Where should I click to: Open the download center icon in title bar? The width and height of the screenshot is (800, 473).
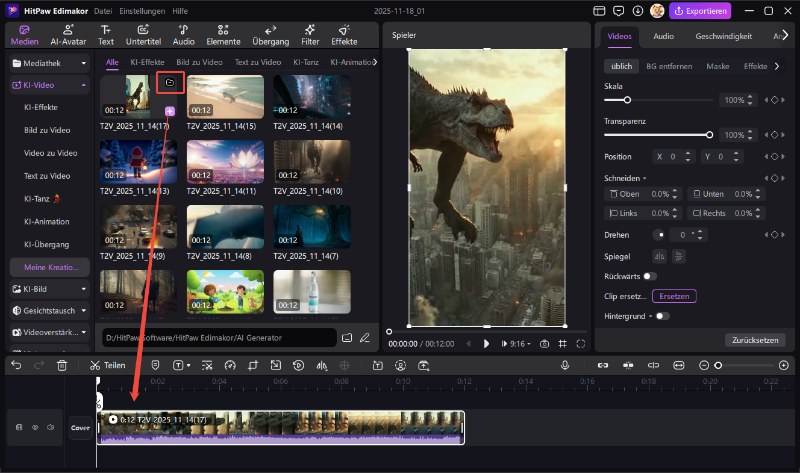click(x=638, y=11)
